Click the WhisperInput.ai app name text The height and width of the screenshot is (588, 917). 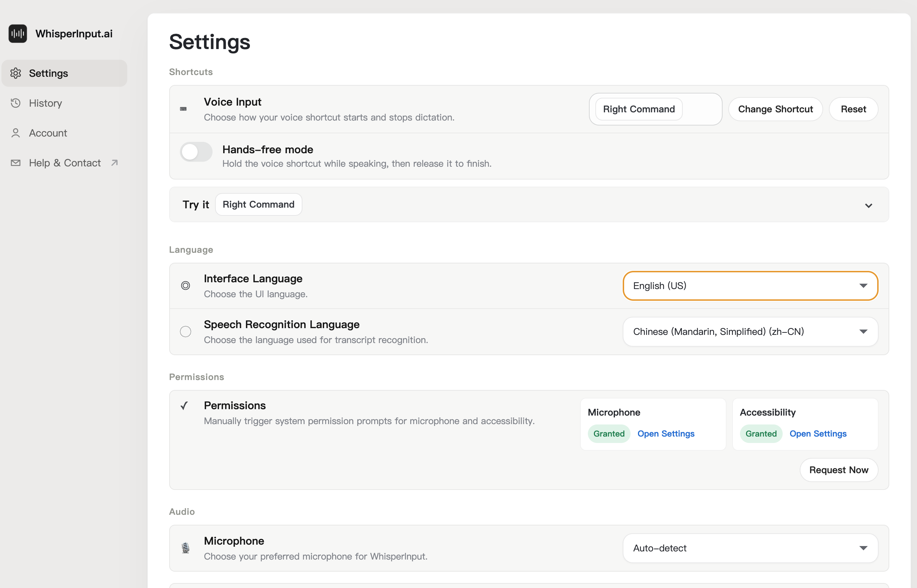(x=74, y=34)
